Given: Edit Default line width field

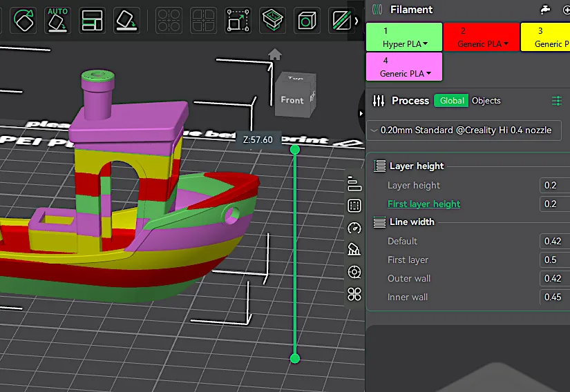Looking at the screenshot, I should point(555,242).
